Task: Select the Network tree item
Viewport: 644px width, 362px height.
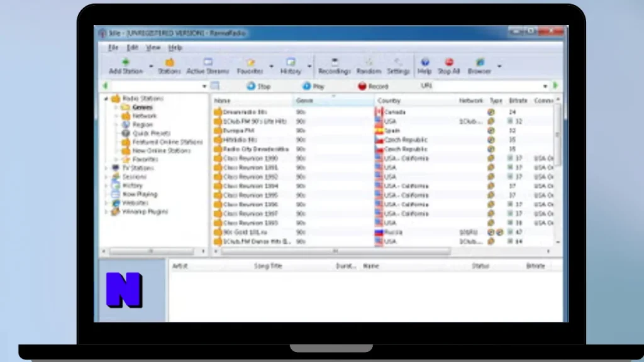Action: coord(145,116)
